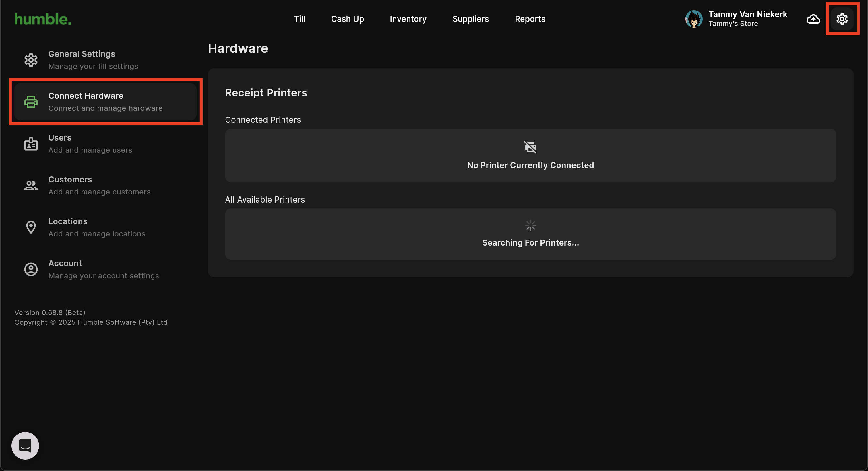
Task: Click the searching spinner icon
Action: click(x=530, y=225)
